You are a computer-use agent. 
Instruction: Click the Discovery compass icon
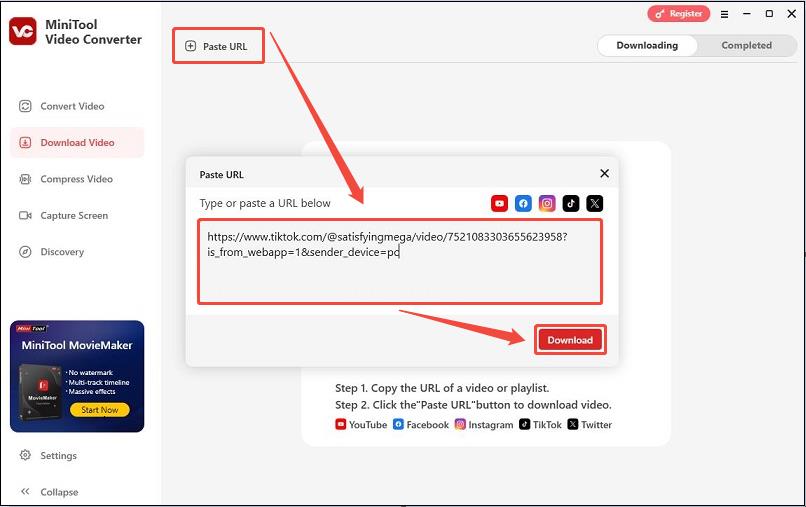tap(25, 251)
